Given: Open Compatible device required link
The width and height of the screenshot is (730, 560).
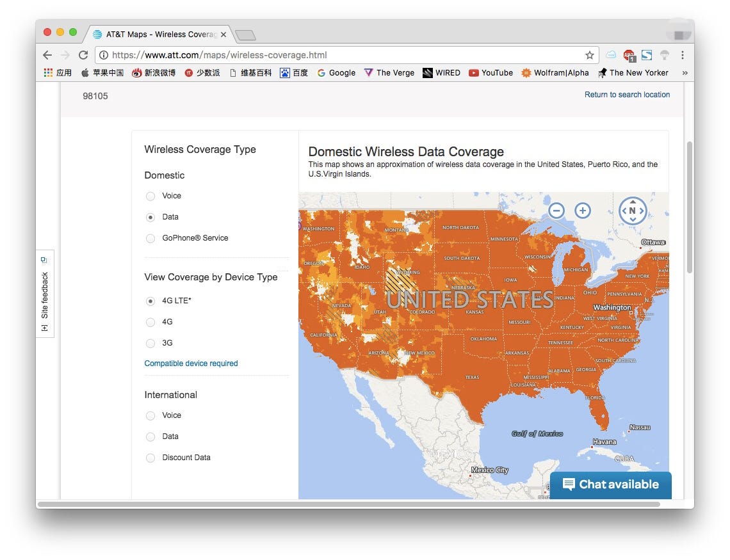Looking at the screenshot, I should coord(191,364).
